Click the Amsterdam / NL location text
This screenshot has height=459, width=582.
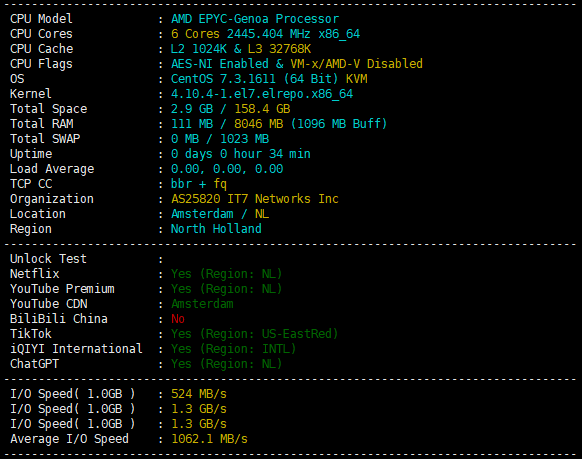click(220, 214)
